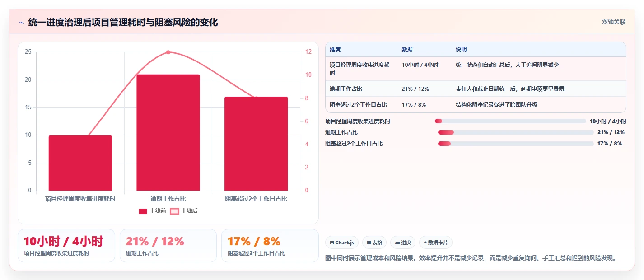Click the 上线前 red legend color box

(x=143, y=211)
